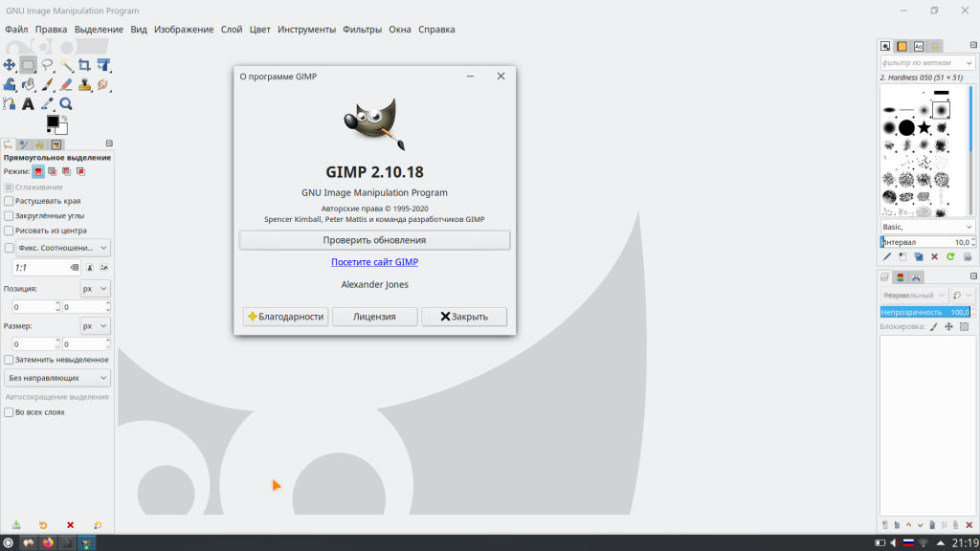Enable the Во всех слоях checkbox

9,412
